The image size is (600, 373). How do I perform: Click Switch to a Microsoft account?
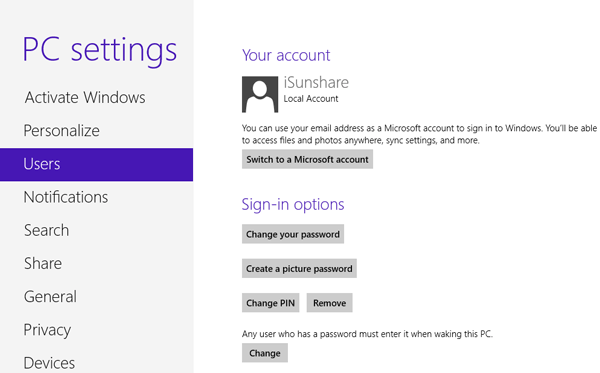(307, 160)
